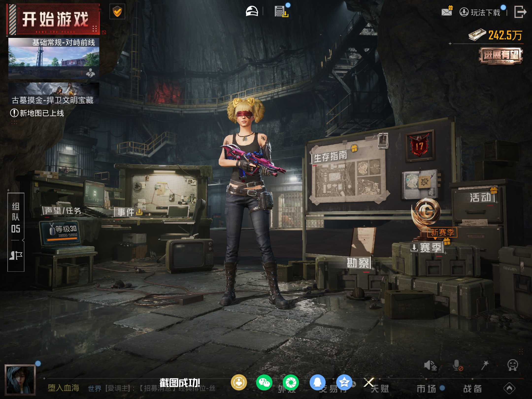Share screenshot to WeChat via green icon
The image size is (532, 399).
(x=264, y=382)
